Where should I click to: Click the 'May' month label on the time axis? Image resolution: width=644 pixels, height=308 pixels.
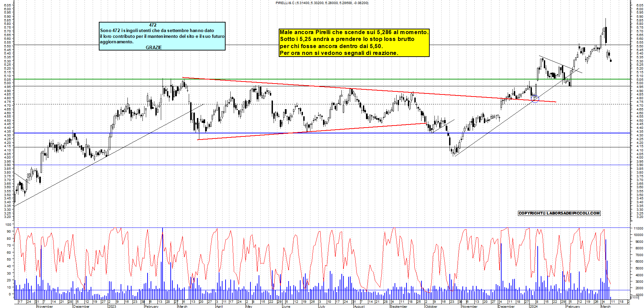coord(249,306)
